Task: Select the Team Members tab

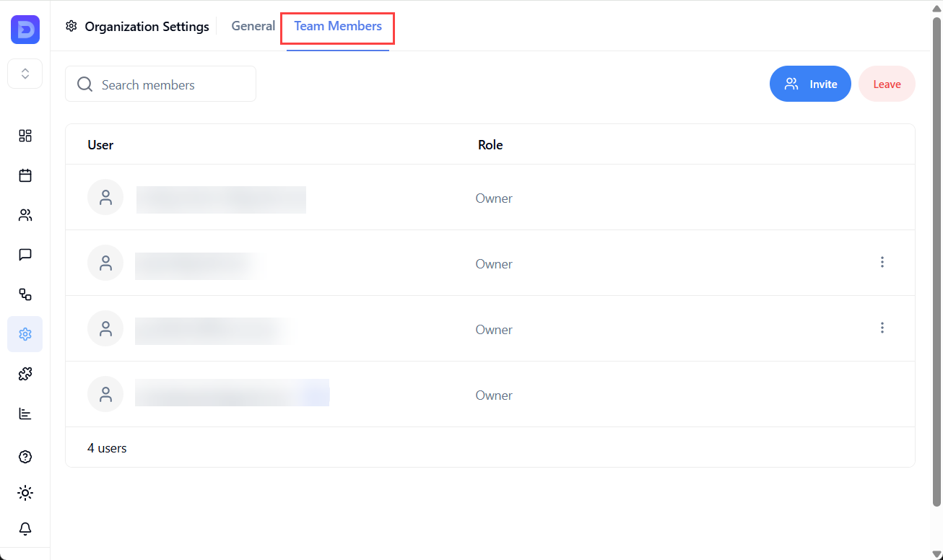Action: 338,26
